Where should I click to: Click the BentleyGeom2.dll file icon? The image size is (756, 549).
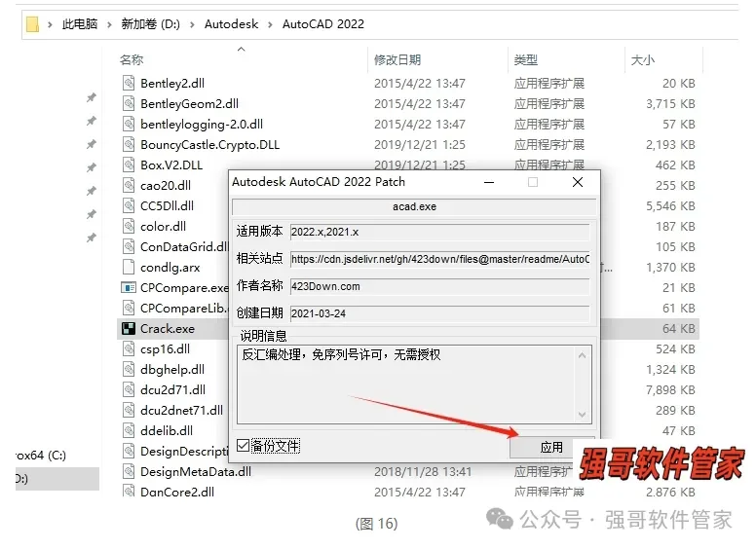[x=129, y=103]
